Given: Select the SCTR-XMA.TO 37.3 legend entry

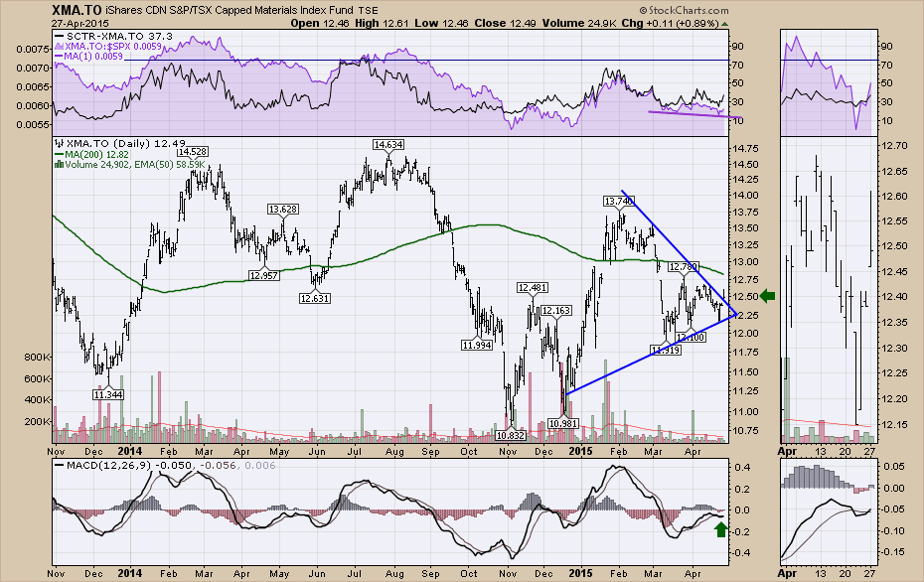Looking at the screenshot, I should click(x=113, y=37).
